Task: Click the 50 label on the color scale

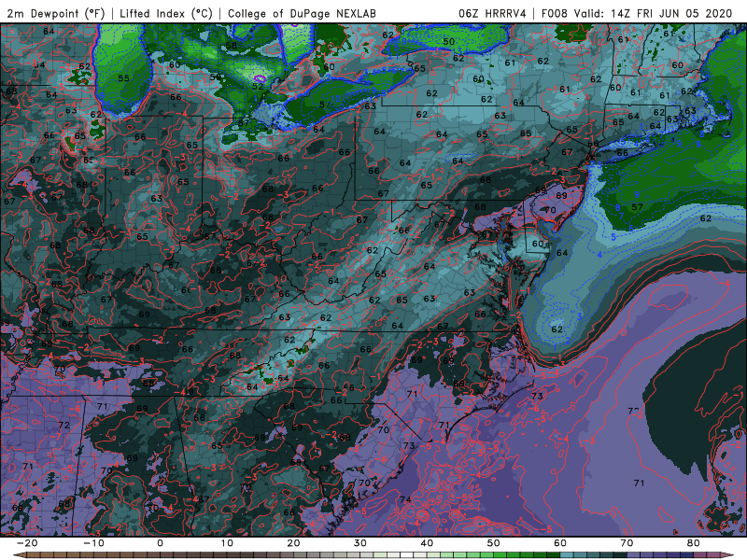Action: point(494,543)
